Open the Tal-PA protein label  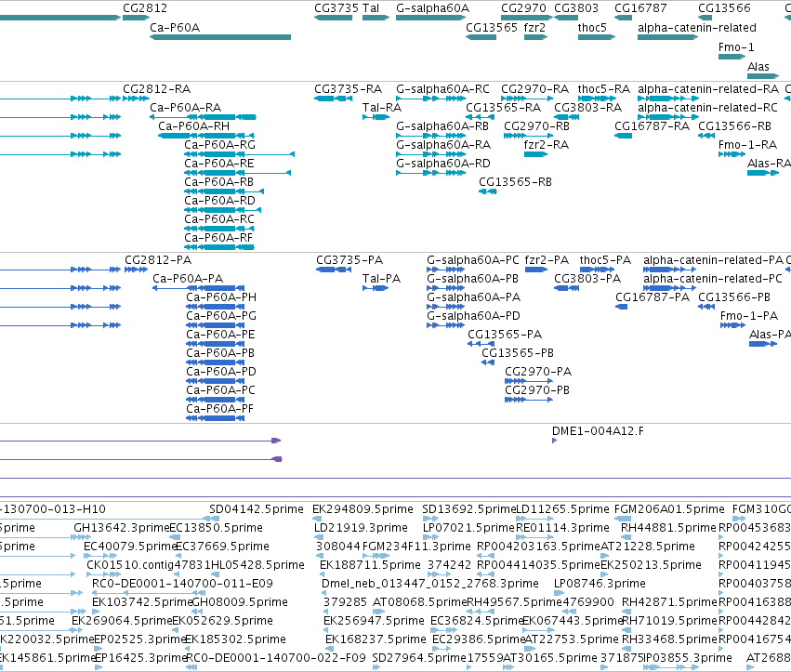pyautogui.click(x=381, y=279)
